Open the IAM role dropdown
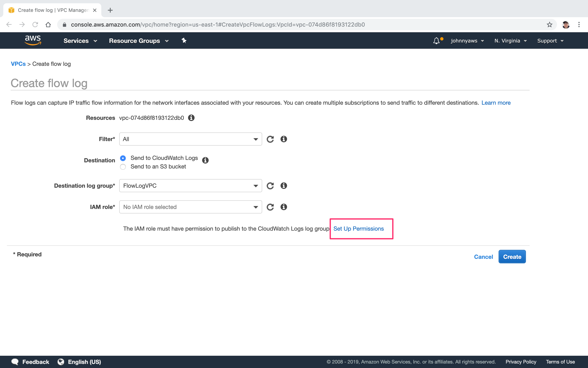Screen dimensions: 588x368 tap(190, 207)
